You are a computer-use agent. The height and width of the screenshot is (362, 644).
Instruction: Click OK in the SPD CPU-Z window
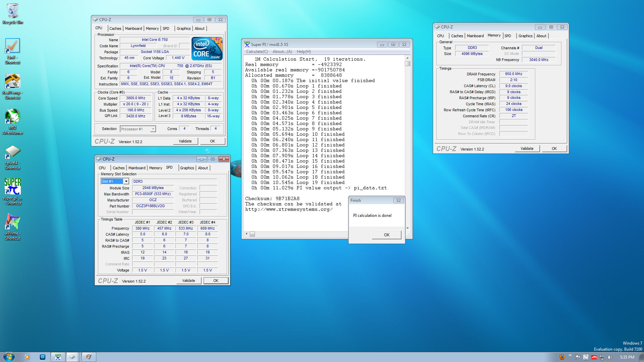coord(216,281)
